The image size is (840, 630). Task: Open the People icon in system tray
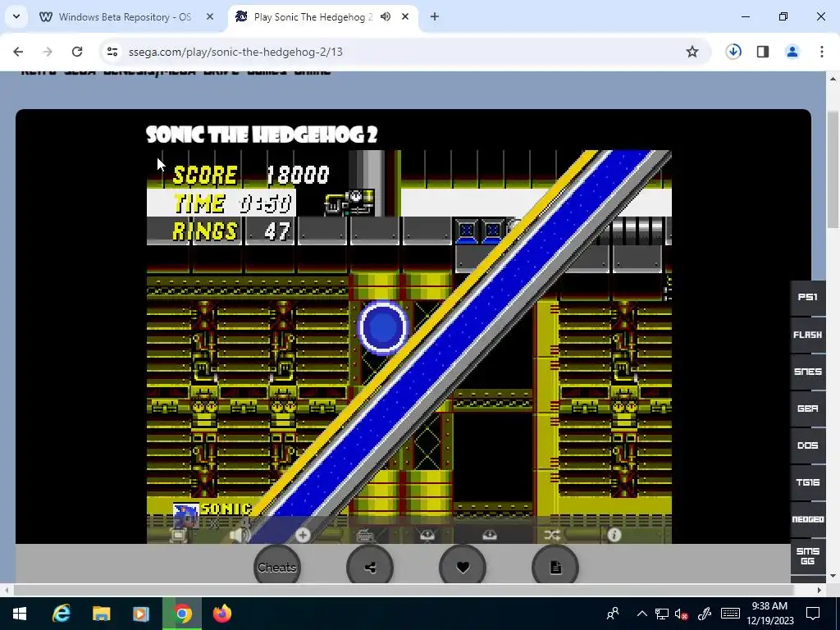click(613, 614)
